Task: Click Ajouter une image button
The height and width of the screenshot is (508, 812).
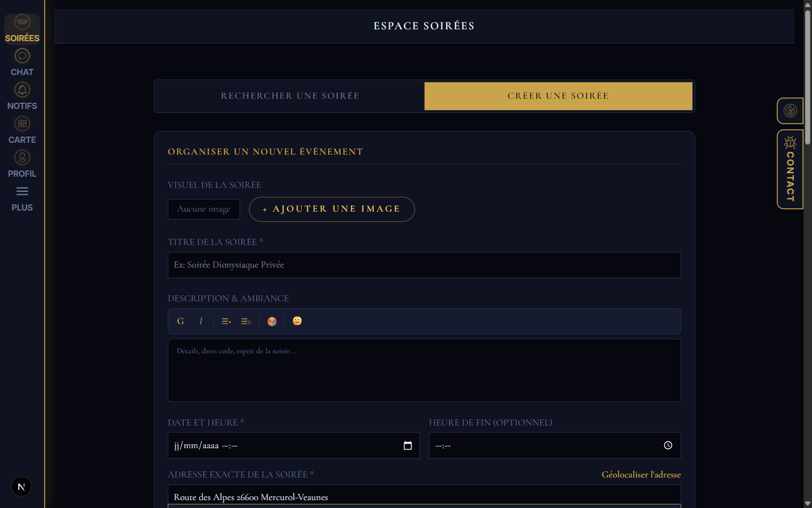Action: coord(332,209)
